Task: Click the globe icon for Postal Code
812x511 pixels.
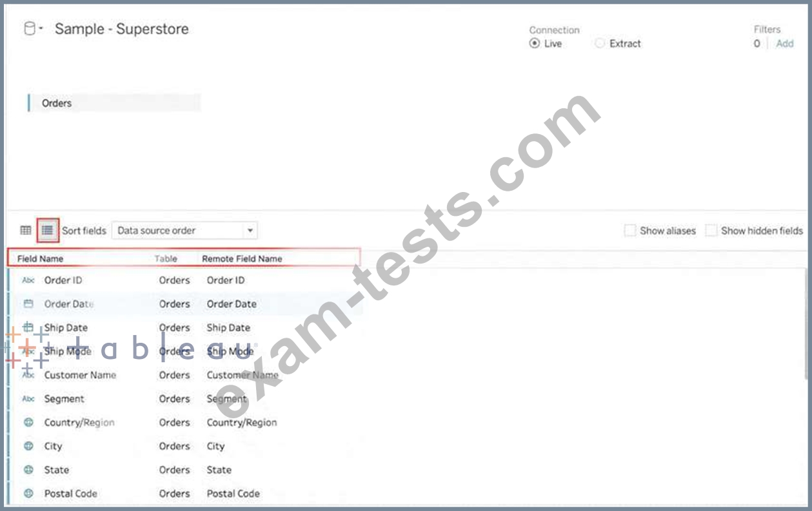Action: [28, 494]
